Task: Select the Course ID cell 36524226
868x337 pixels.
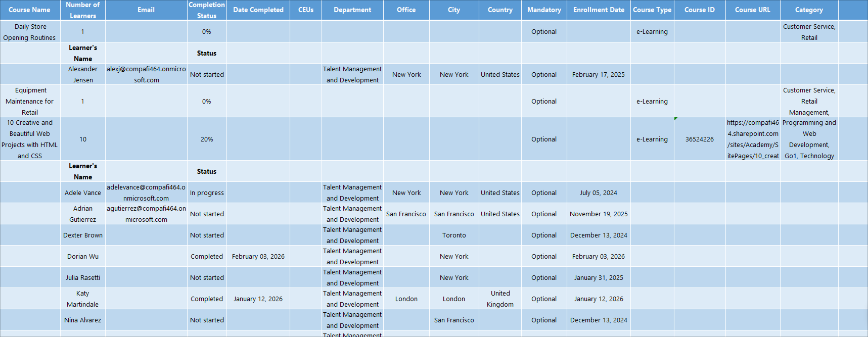Action: click(x=700, y=139)
